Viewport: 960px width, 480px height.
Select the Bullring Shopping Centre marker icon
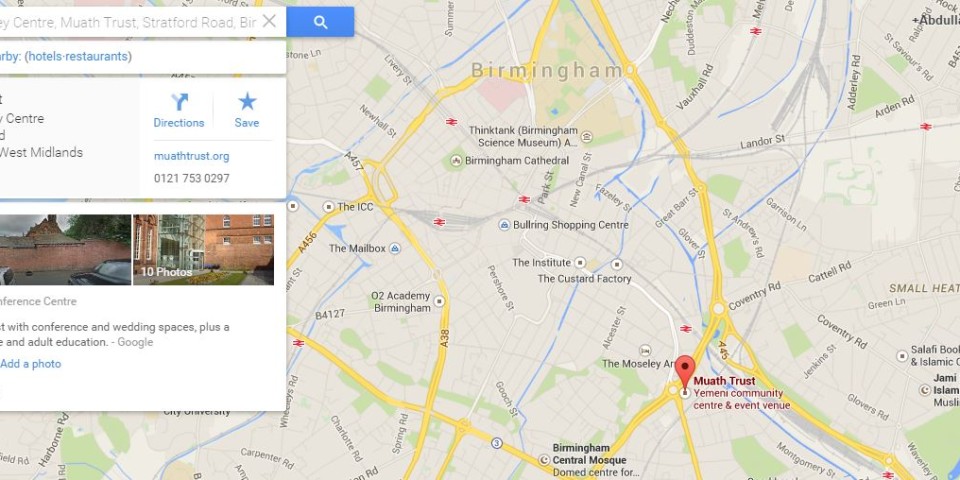[x=504, y=225]
